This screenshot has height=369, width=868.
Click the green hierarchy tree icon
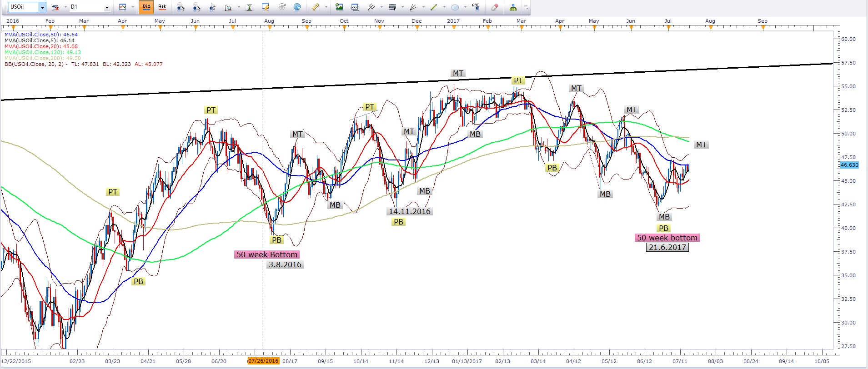point(513,7)
